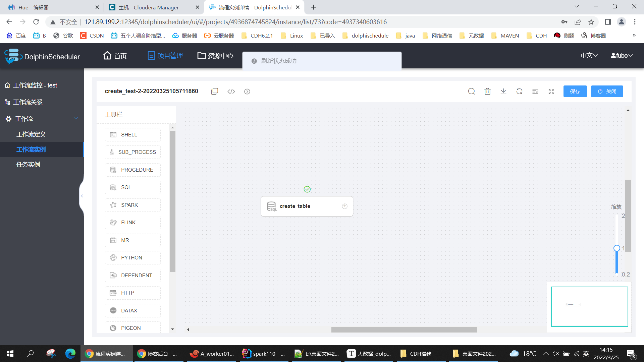Select the SPARK task type

click(132, 205)
